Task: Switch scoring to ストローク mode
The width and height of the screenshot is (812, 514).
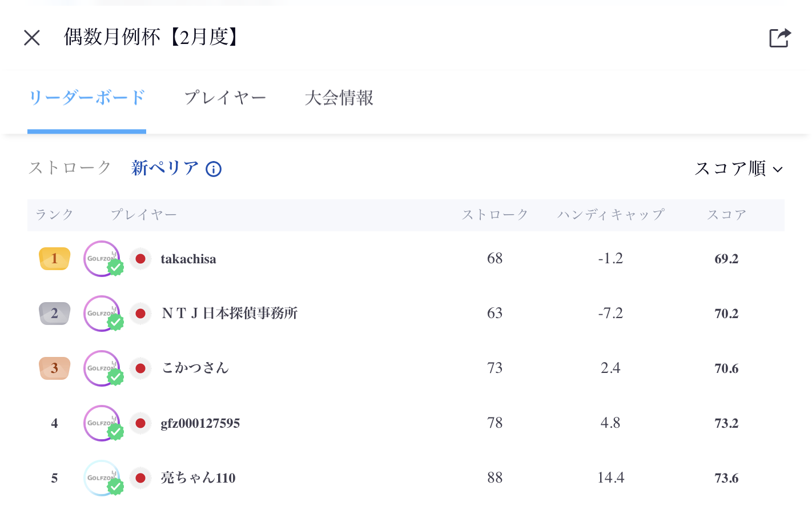Action: coord(70,168)
